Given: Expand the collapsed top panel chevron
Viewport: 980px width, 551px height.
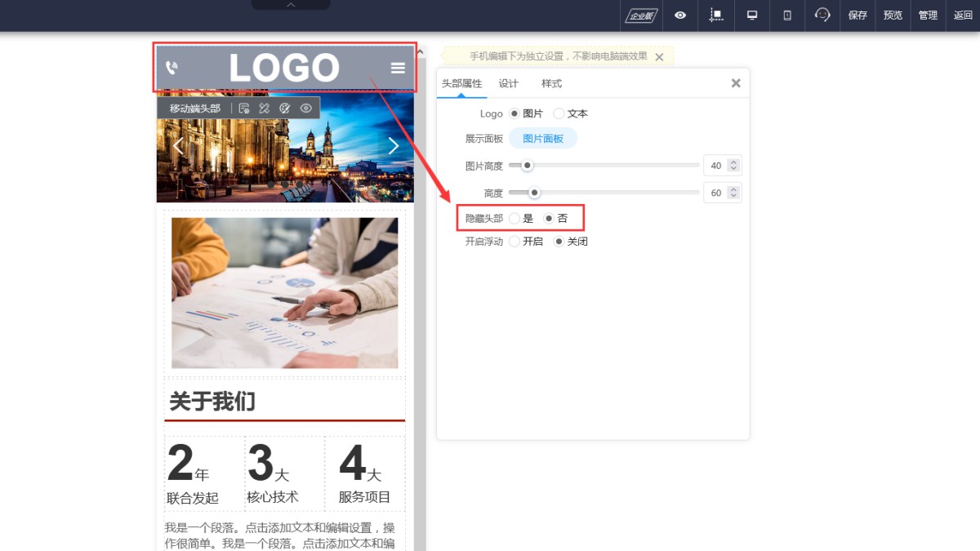Looking at the screenshot, I should point(291,5).
